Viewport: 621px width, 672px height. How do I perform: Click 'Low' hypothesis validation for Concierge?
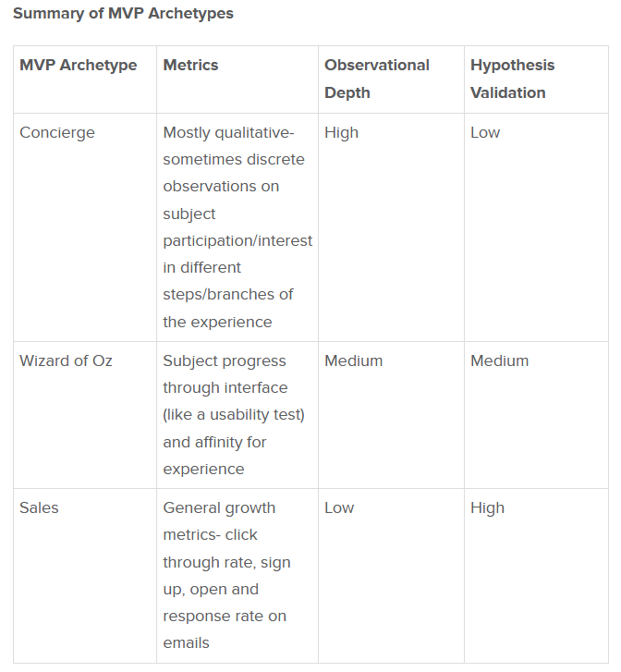pyautogui.click(x=485, y=132)
